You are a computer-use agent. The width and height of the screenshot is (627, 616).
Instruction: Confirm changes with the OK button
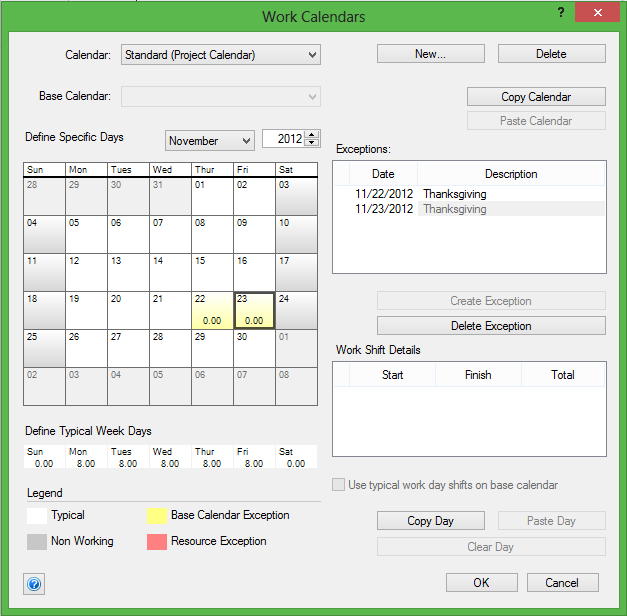482,583
